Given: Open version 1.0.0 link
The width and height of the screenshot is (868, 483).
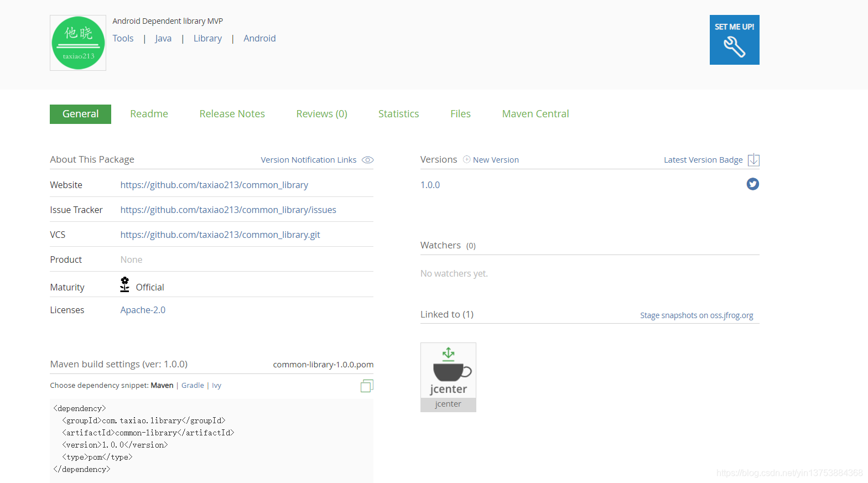Looking at the screenshot, I should [x=430, y=185].
